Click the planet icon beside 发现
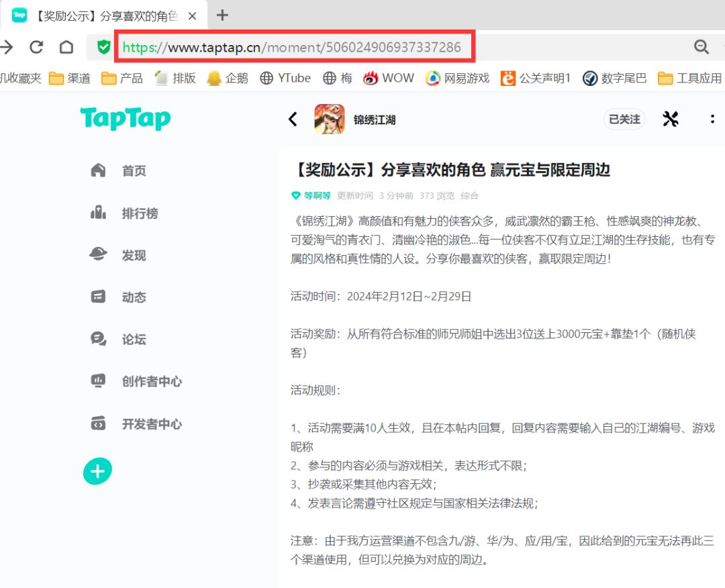The height and width of the screenshot is (588, 725). point(98,254)
